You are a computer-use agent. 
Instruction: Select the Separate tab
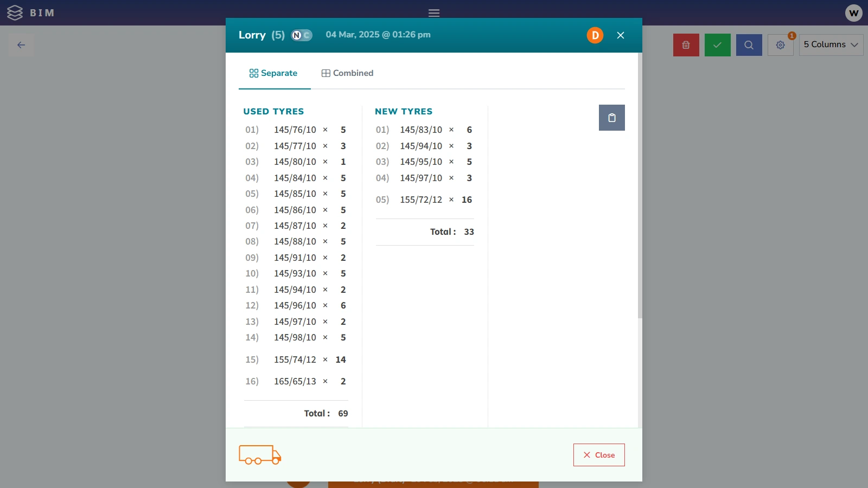point(273,73)
